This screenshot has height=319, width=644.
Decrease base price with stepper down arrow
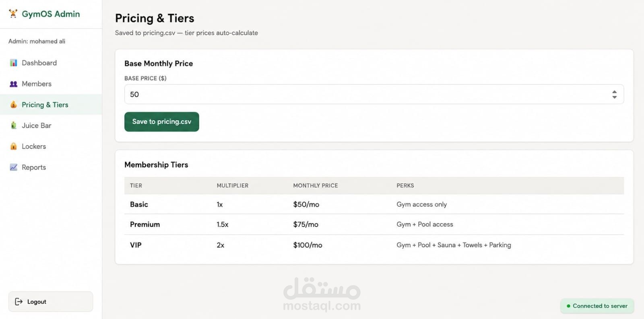(x=614, y=97)
